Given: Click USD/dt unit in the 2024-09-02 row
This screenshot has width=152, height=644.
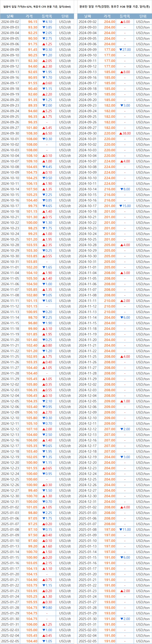Looking at the screenshot, I should pyautogui.click(x=65, y=22).
